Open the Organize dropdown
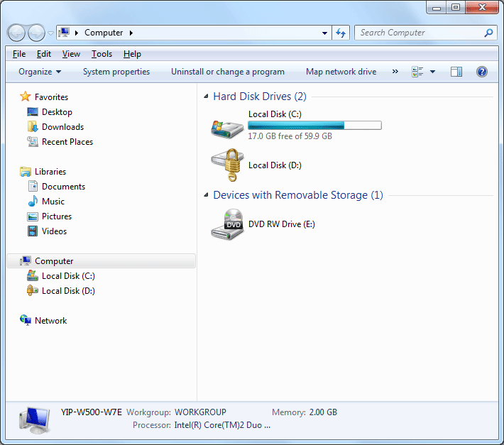Viewport: 504px width, 445px height. point(40,72)
